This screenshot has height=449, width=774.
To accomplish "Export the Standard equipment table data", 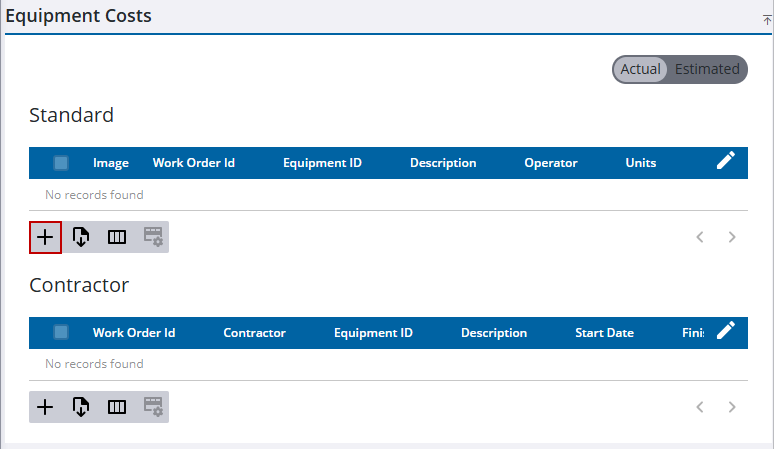I will pyautogui.click(x=81, y=237).
